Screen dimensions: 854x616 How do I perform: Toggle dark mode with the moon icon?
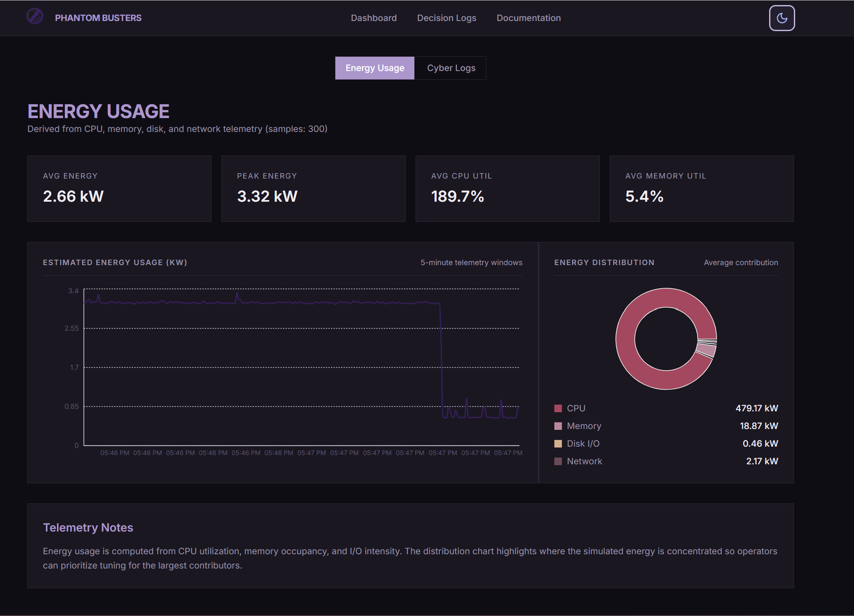pos(781,18)
